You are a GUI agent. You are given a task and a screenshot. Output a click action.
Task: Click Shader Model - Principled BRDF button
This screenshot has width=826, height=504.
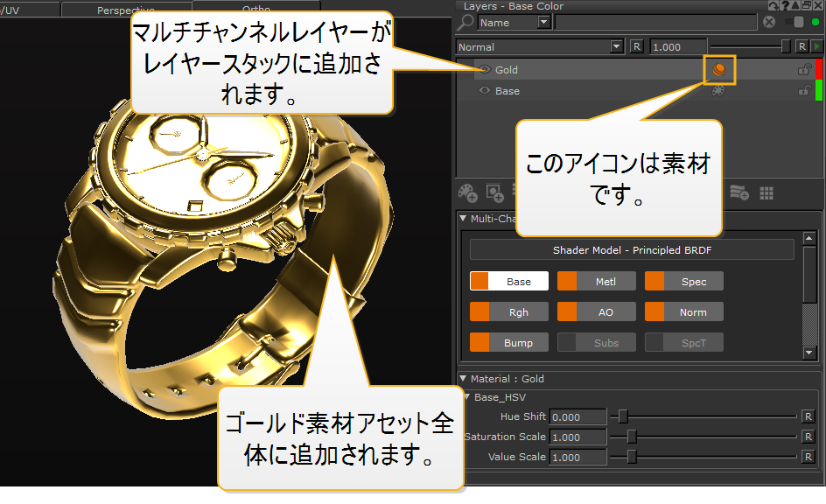click(632, 250)
